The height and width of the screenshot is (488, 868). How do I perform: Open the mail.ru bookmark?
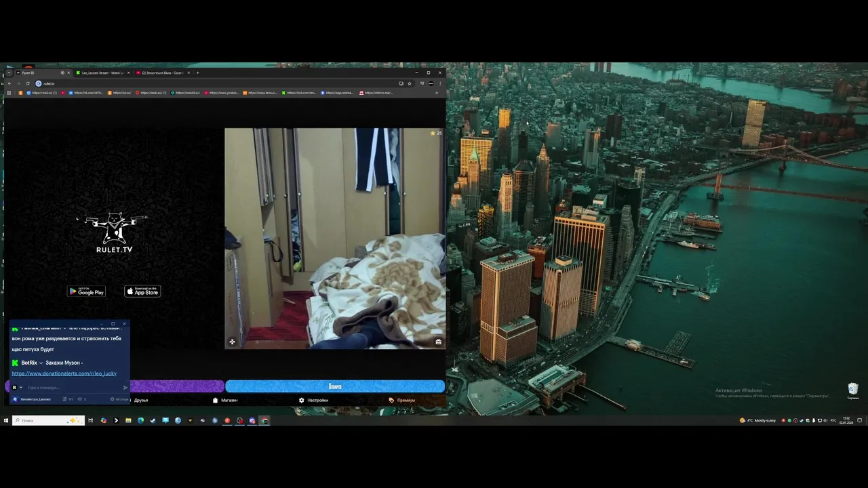pos(42,93)
